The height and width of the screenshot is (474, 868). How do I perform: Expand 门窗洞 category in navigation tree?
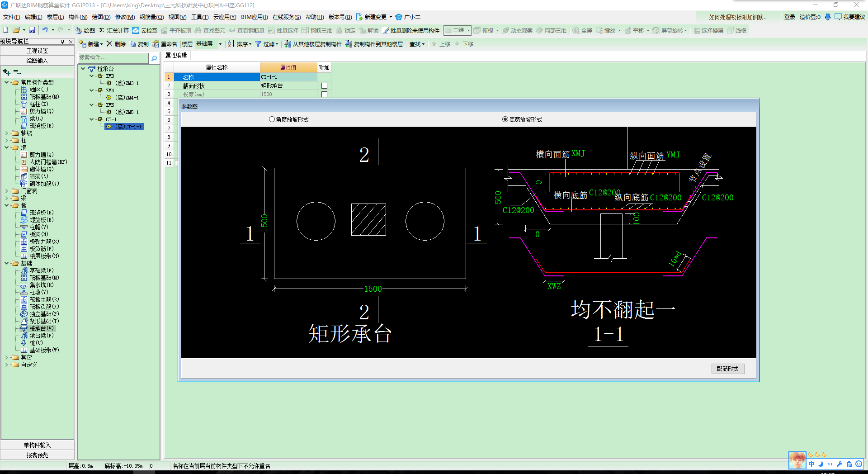point(6,191)
